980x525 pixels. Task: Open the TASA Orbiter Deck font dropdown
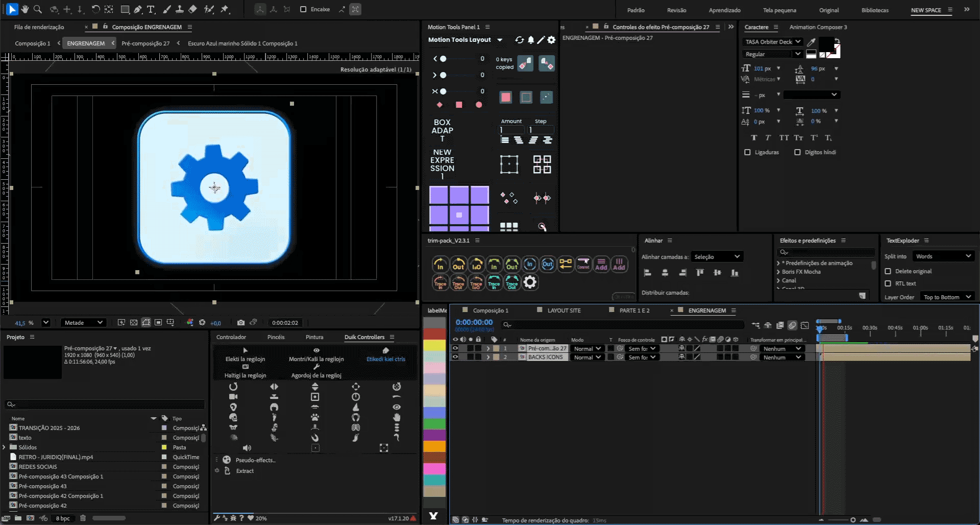772,42
